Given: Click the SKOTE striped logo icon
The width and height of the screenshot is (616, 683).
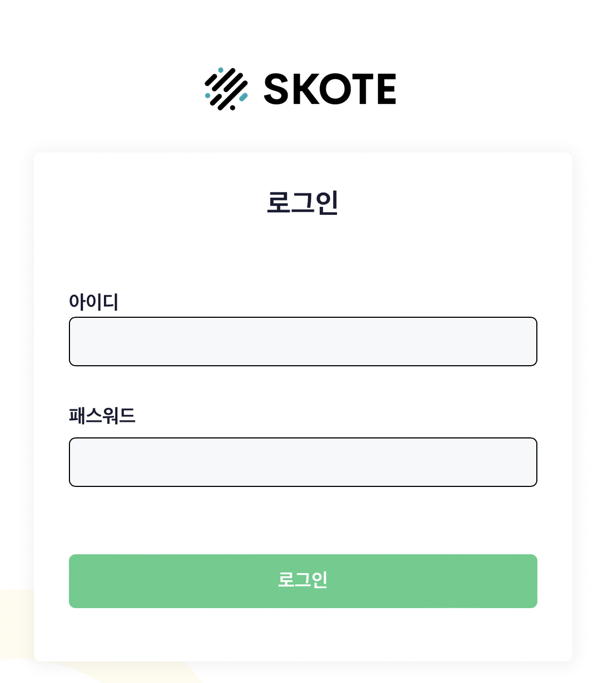Looking at the screenshot, I should click(226, 89).
